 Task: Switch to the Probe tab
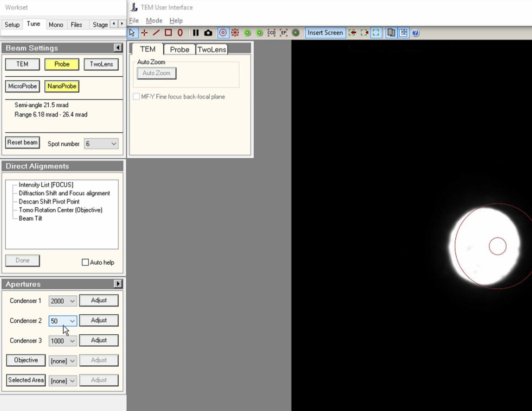click(x=179, y=49)
